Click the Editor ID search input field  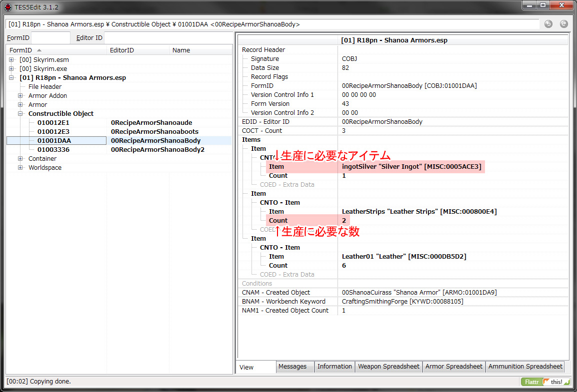(168, 38)
